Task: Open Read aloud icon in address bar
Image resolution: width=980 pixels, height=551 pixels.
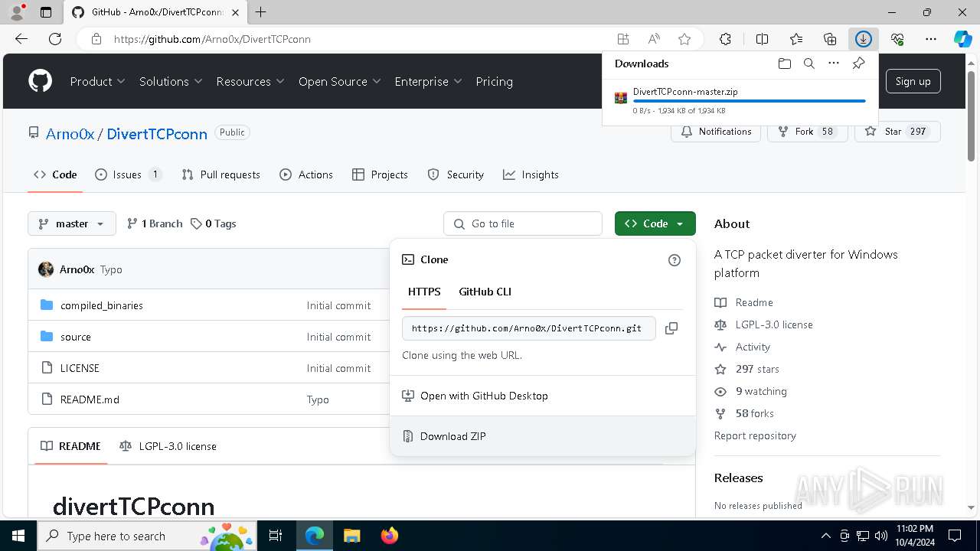Action: [x=654, y=39]
